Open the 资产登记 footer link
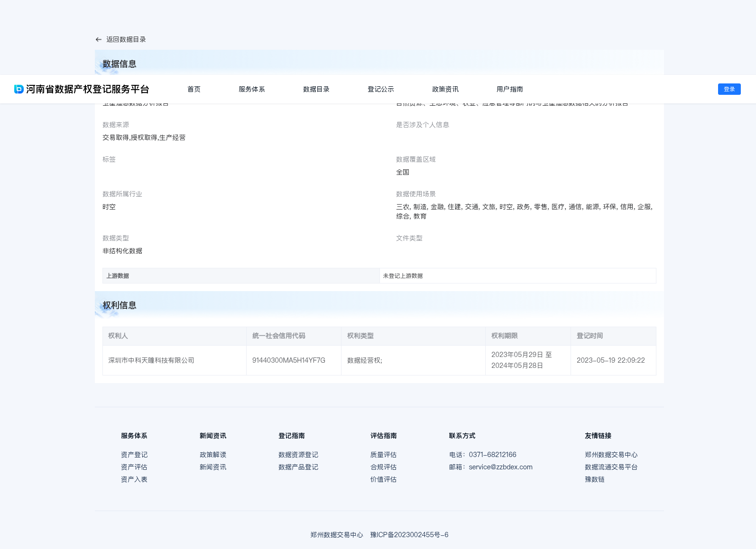The image size is (756, 549). point(134,455)
